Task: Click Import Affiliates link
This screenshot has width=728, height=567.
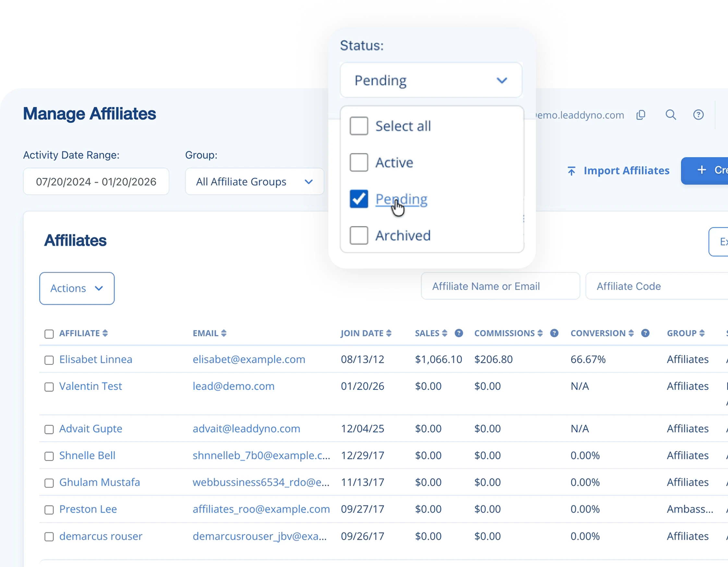Action: coord(618,171)
